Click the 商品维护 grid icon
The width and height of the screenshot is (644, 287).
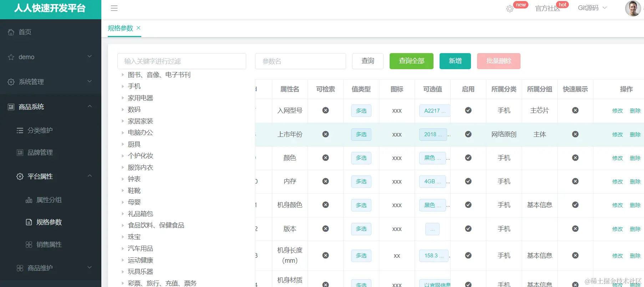20,268
